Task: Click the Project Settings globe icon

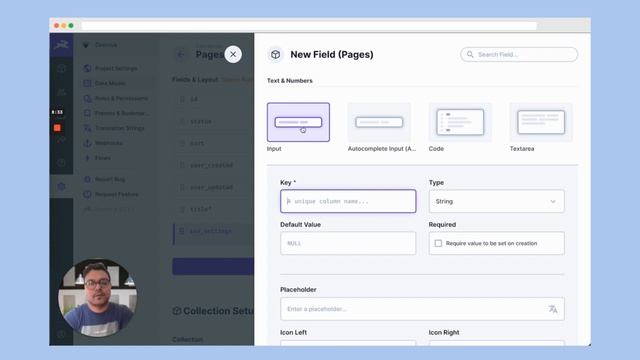Action: coord(87,68)
